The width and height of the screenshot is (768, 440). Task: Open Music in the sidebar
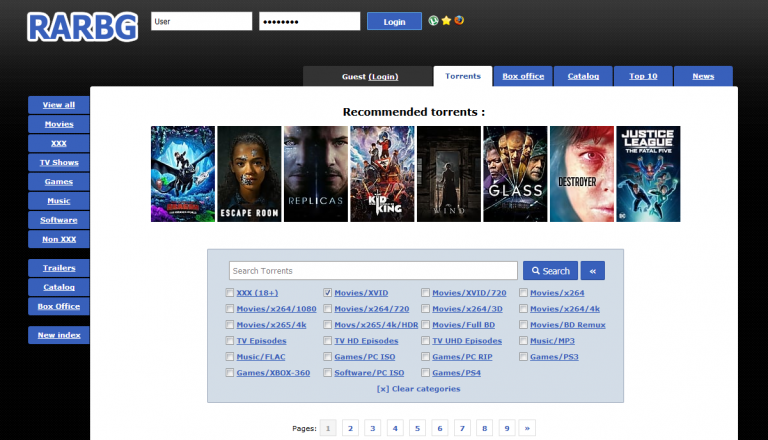point(59,201)
